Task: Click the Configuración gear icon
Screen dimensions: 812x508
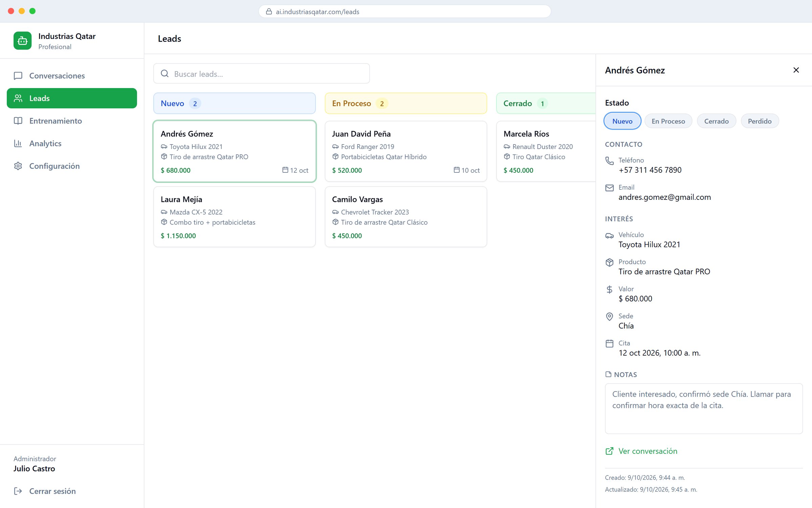Action: 18,166
